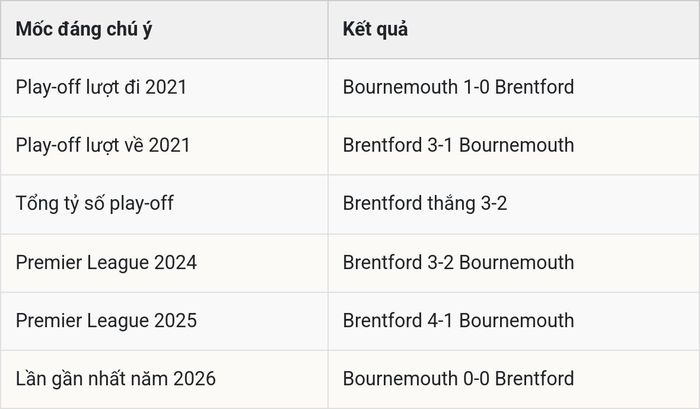700x409 pixels.
Task: Select the 'Brentford 4-1 Bournemouth' result cell
Action: (514, 321)
